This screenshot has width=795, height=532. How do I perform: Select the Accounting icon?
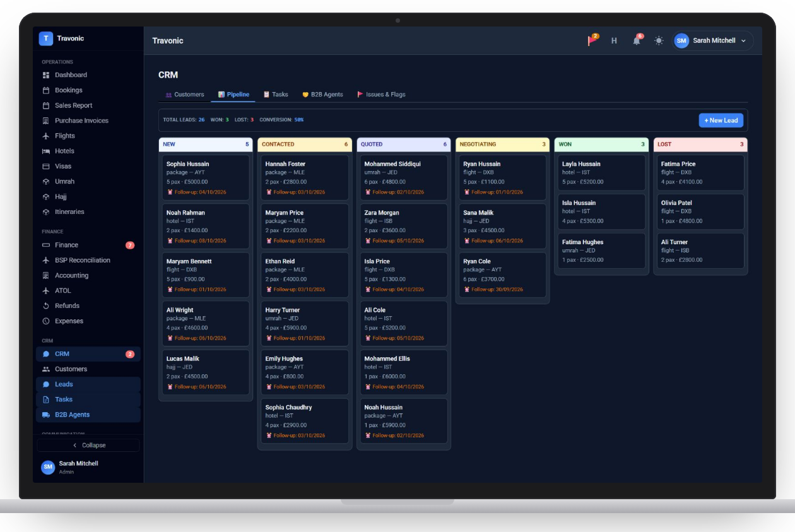46,275
